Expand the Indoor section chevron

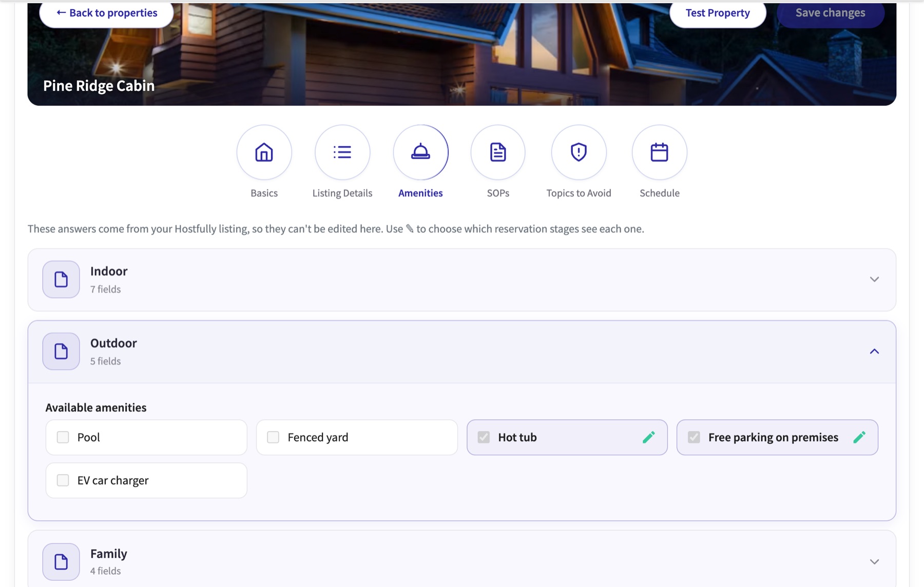pyautogui.click(x=874, y=279)
